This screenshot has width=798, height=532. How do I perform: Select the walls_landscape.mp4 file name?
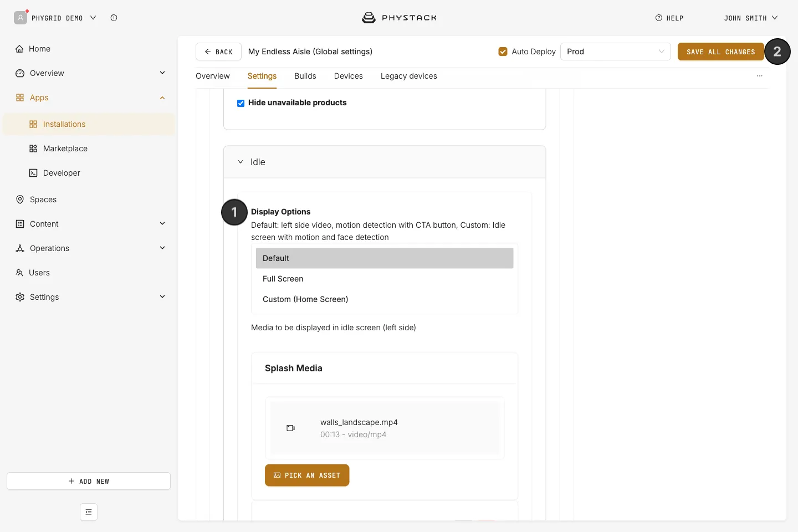click(359, 422)
